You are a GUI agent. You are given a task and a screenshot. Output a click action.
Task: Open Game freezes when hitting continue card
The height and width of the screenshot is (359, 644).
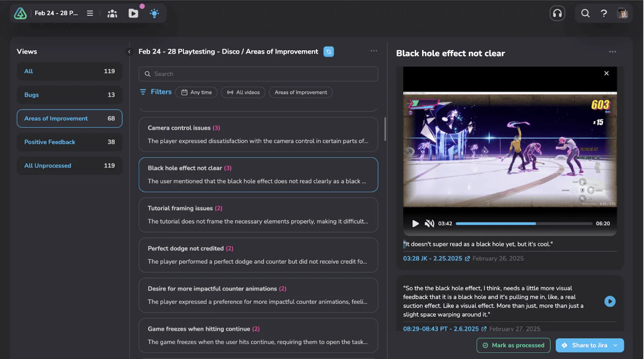pos(258,335)
